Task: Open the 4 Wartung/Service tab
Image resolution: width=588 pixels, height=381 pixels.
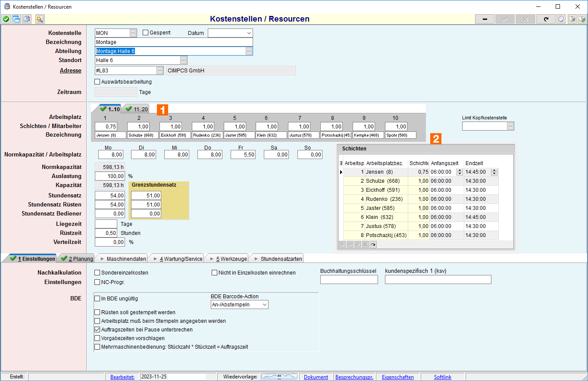Action: [x=177, y=259]
